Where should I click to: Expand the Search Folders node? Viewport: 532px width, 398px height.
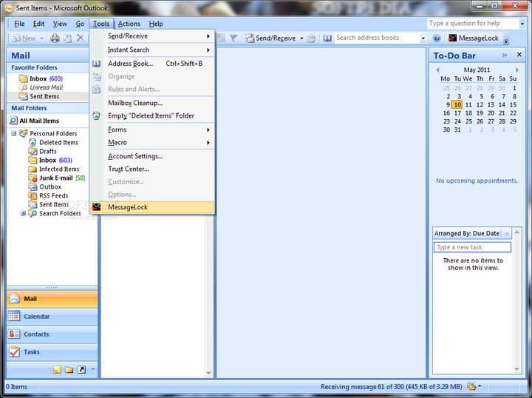coord(23,213)
